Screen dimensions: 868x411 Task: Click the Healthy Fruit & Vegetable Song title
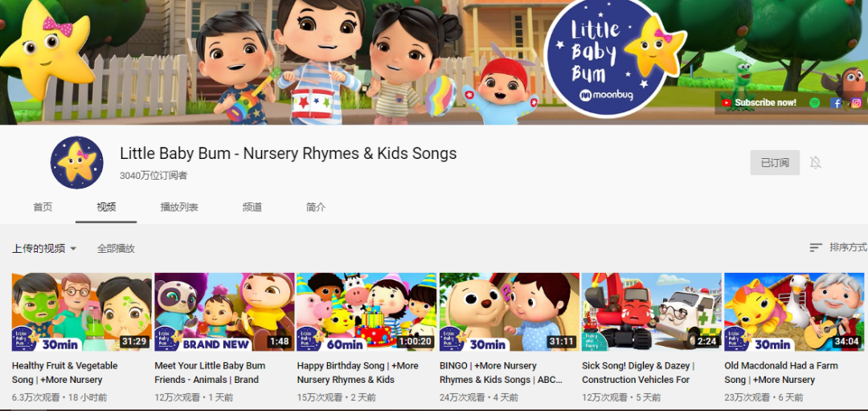[65, 372]
